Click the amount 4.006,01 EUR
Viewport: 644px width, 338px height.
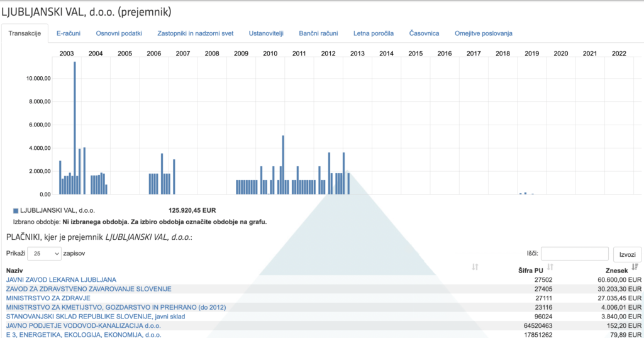[621, 307]
